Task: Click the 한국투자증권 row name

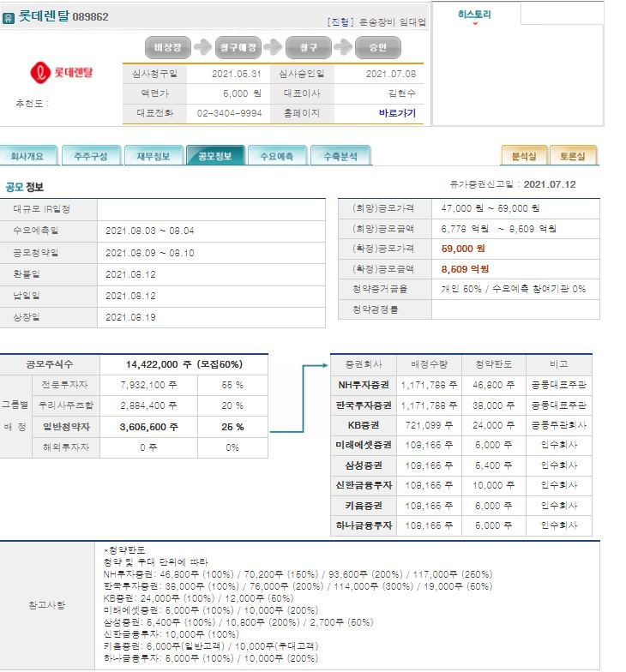Action: pyautogui.click(x=364, y=405)
